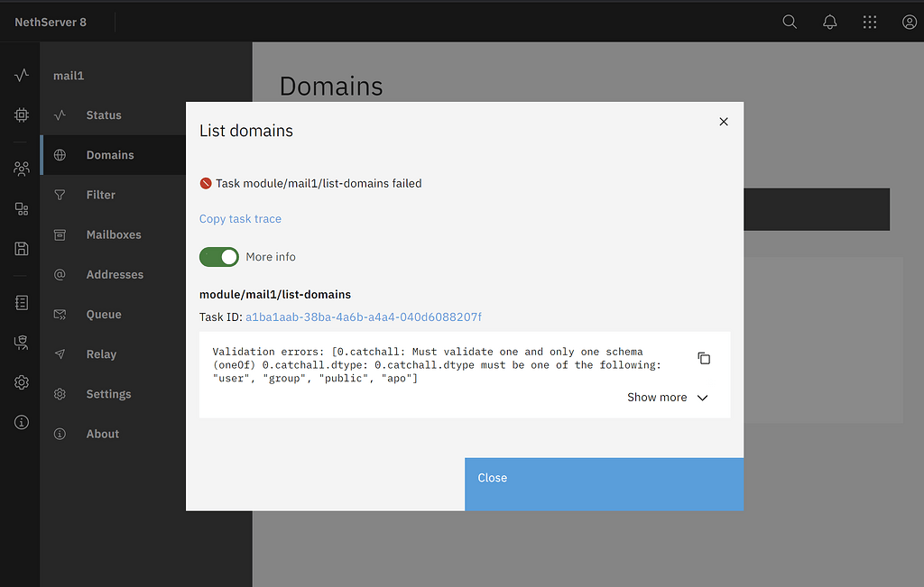Viewport: 924px width, 587px height.
Task: Click the List domains dialog title
Action: (x=245, y=131)
